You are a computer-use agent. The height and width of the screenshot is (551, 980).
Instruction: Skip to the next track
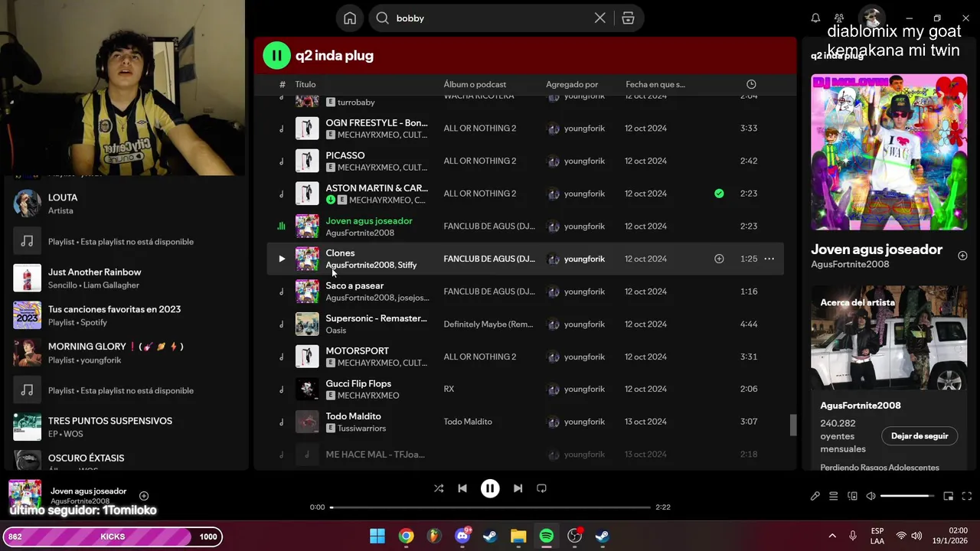pyautogui.click(x=518, y=488)
